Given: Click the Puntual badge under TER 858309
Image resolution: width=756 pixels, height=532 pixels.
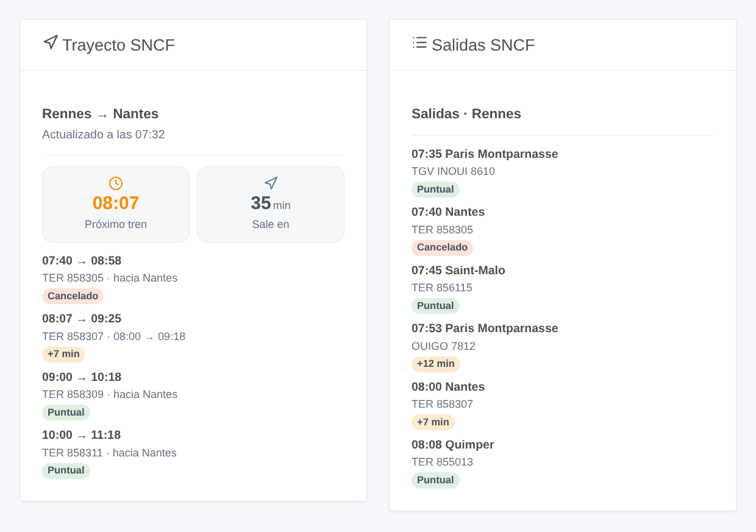Looking at the screenshot, I should (x=66, y=413).
